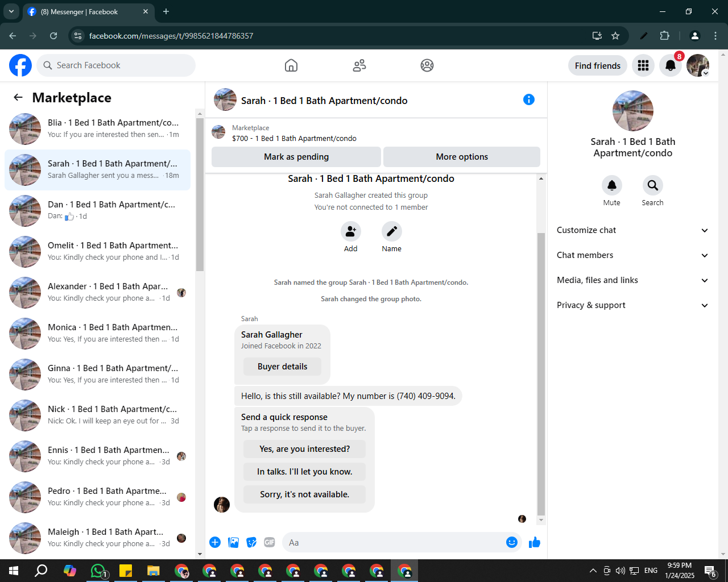The width and height of the screenshot is (728, 582).
Task: Search in conversation magnifier icon
Action: tap(653, 185)
